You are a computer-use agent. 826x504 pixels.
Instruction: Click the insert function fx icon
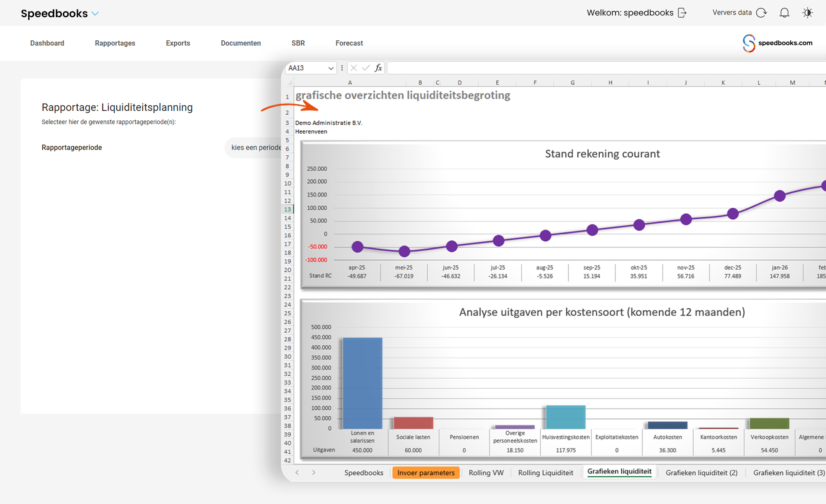pyautogui.click(x=378, y=68)
